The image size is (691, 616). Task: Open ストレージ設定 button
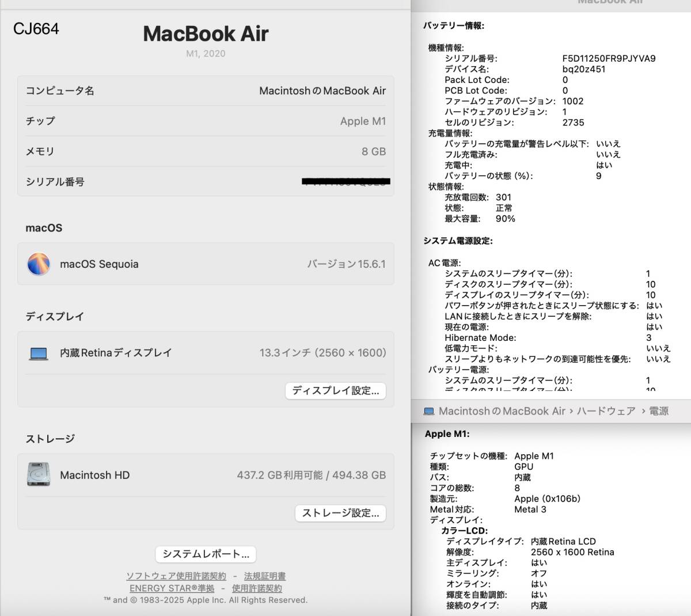pos(340,513)
